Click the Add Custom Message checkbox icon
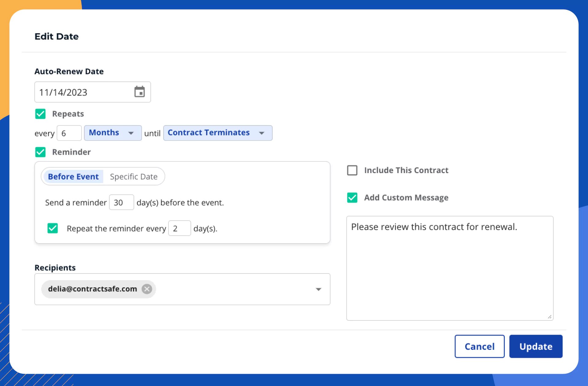This screenshot has height=386, width=588. point(353,198)
